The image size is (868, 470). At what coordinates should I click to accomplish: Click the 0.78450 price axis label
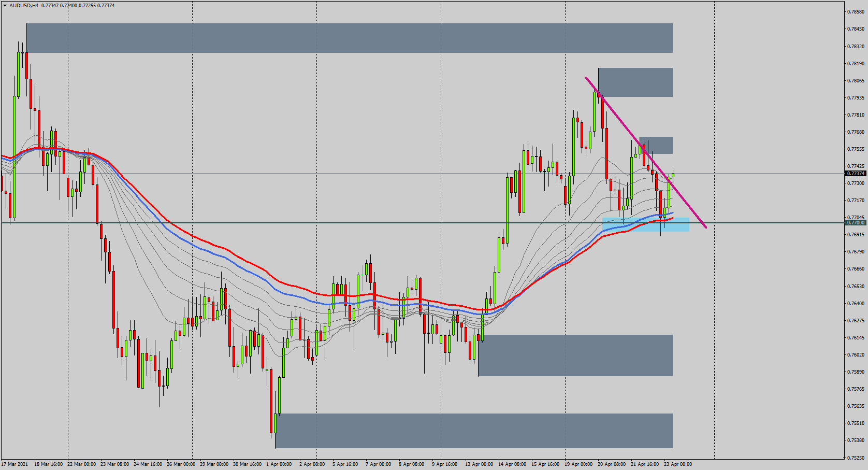[856, 29]
